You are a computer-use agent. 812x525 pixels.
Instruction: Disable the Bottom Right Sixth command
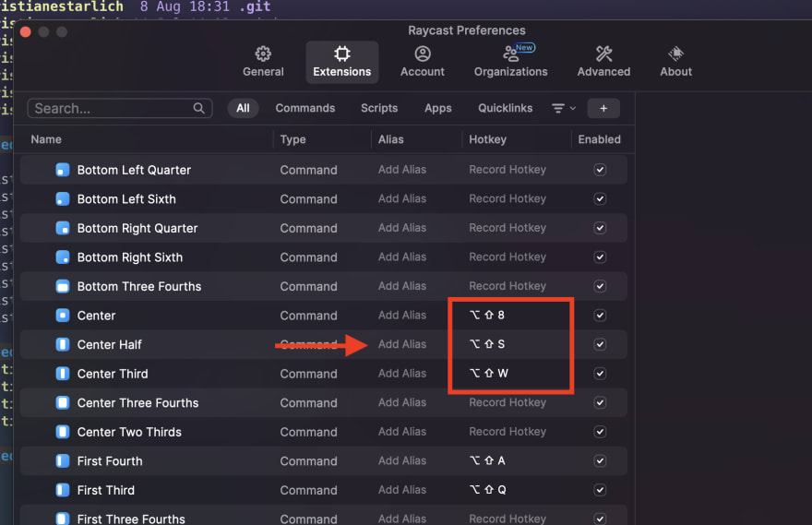pos(600,257)
